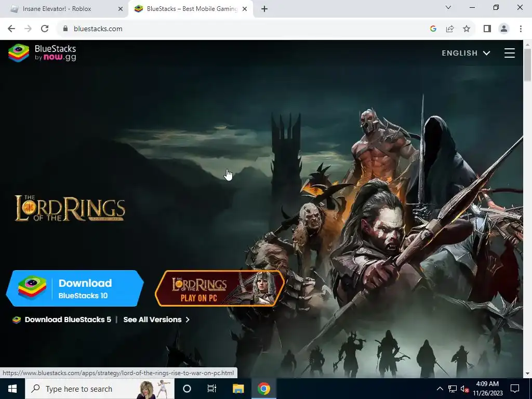Image resolution: width=532 pixels, height=399 pixels.
Task: Click the scrollbar down arrow
Action: click(527, 374)
